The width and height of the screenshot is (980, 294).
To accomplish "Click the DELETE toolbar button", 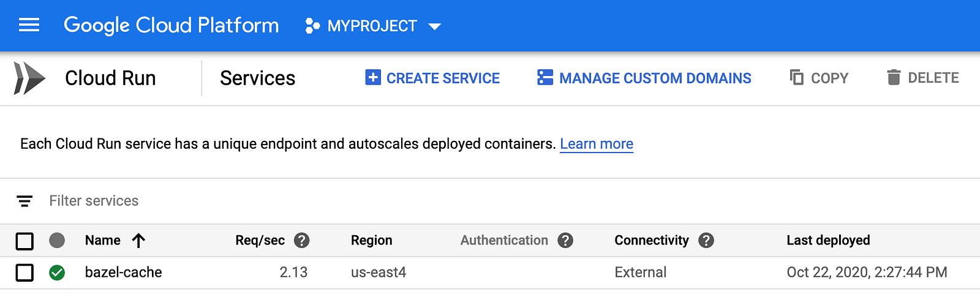I will (922, 78).
